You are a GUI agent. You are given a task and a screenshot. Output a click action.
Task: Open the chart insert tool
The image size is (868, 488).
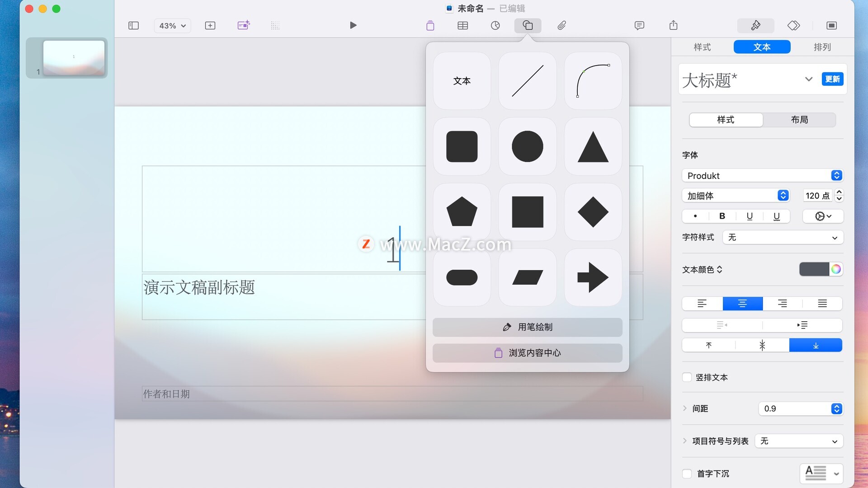click(x=495, y=25)
